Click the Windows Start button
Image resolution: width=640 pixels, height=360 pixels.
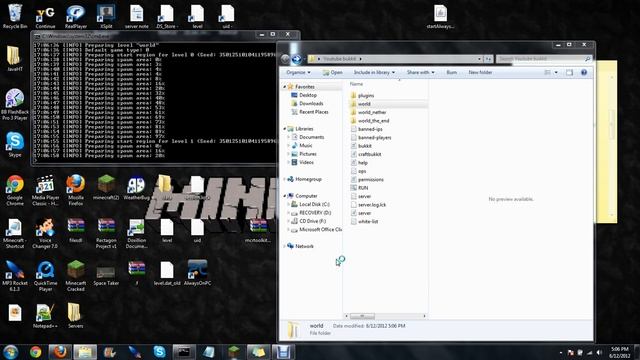(11, 352)
